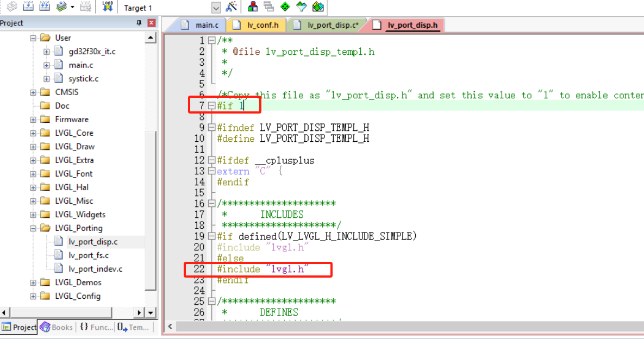Open Manage Run-Time Environment green diamond icon

coord(285,7)
